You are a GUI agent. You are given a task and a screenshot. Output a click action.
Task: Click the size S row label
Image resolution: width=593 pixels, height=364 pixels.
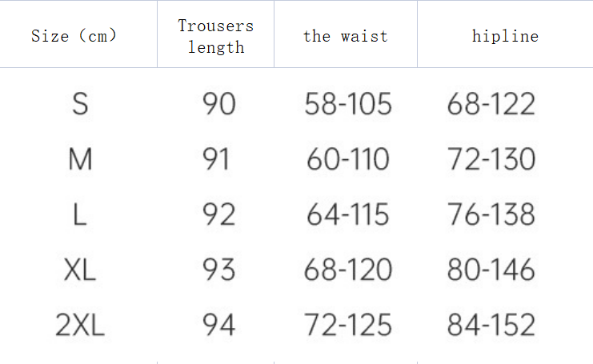pyautogui.click(x=80, y=104)
